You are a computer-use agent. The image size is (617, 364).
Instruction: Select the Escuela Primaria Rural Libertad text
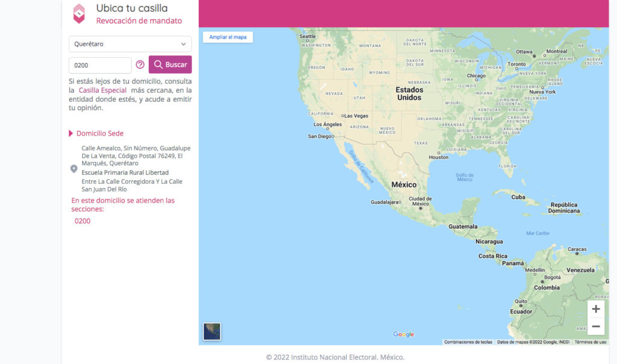coord(125,172)
